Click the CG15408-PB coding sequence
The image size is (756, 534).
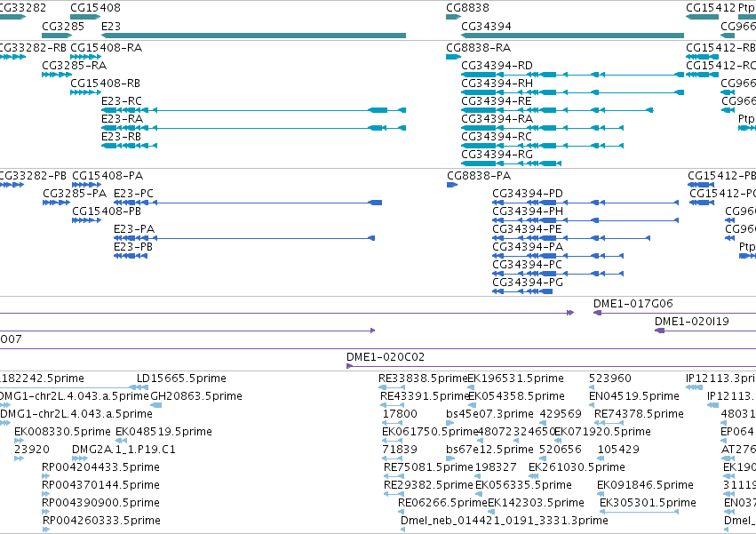click(x=86, y=220)
